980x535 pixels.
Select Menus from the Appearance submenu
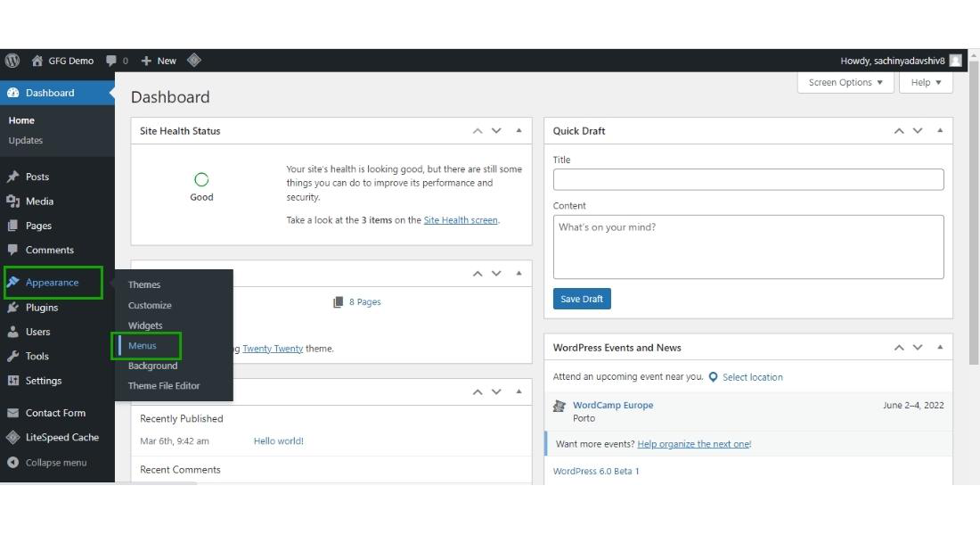(142, 345)
